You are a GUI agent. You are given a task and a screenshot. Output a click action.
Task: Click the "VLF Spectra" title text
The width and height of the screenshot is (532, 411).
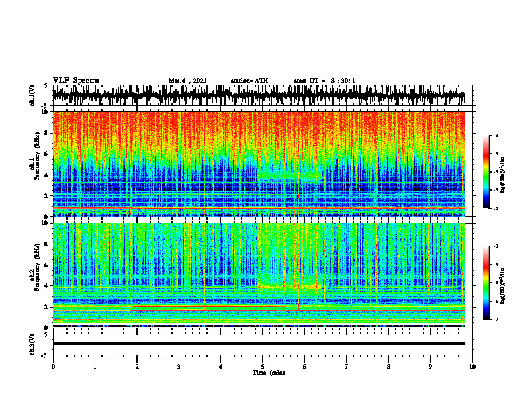click(x=77, y=81)
